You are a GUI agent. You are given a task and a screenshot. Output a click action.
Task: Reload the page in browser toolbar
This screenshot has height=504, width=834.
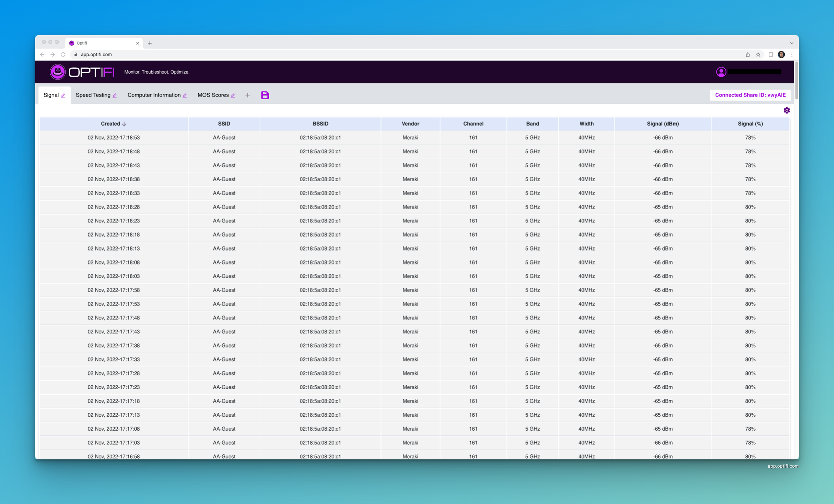click(63, 55)
